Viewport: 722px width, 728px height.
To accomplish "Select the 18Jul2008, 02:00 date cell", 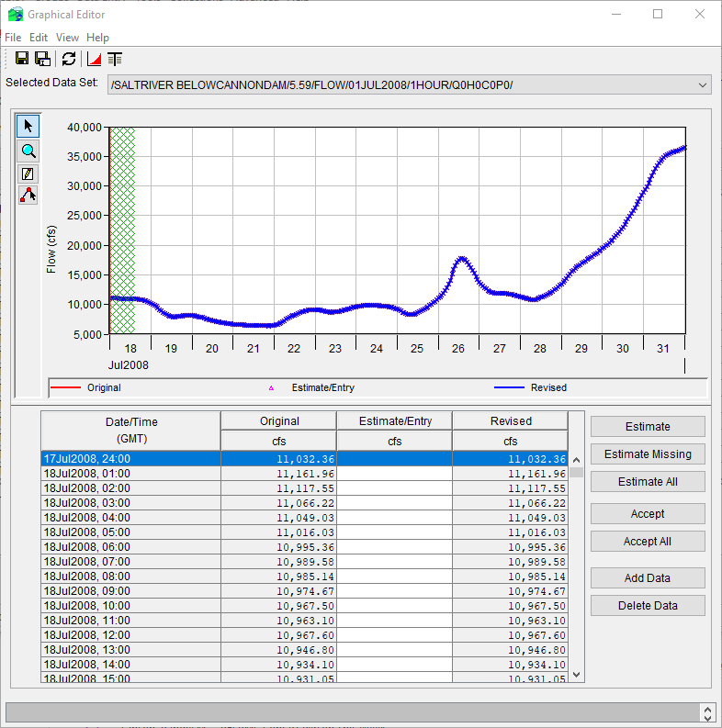I will 131,488.
